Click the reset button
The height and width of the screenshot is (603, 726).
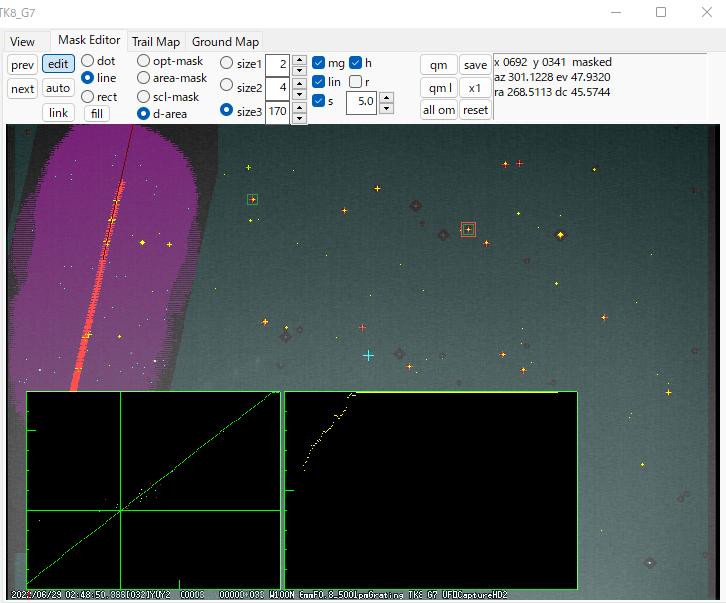coord(475,110)
